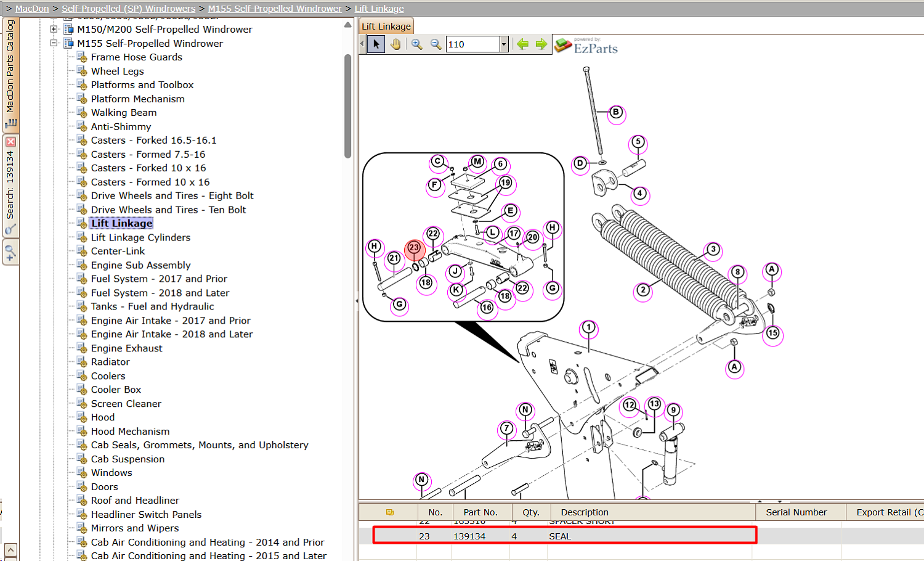This screenshot has width=924, height=561.
Task: Open the M155 Self-Propelled Windrower breadcrumb link
Action: coord(275,9)
